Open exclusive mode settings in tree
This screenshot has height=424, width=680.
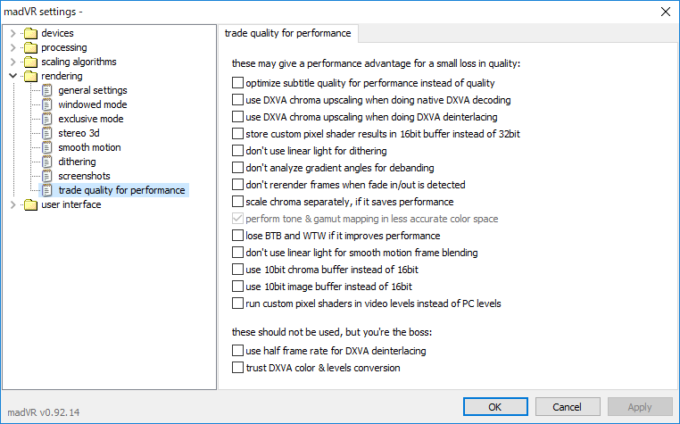(91, 118)
